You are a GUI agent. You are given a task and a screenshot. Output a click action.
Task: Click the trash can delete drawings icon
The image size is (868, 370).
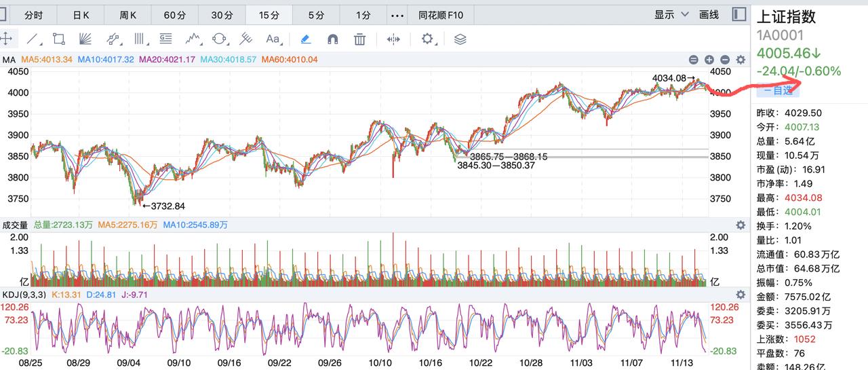click(x=360, y=39)
